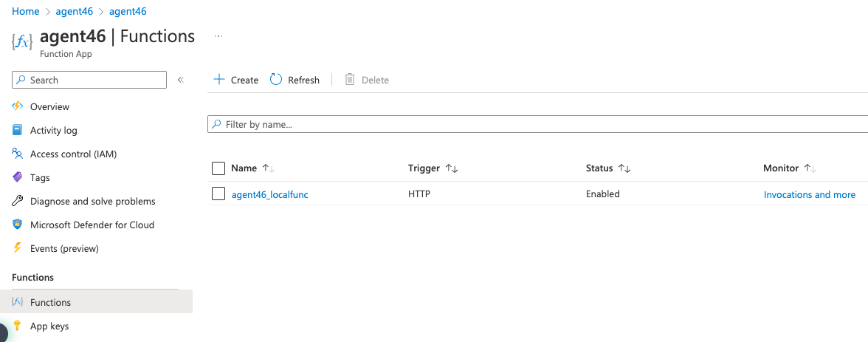Click the HTTP trigger cell

pos(419,194)
